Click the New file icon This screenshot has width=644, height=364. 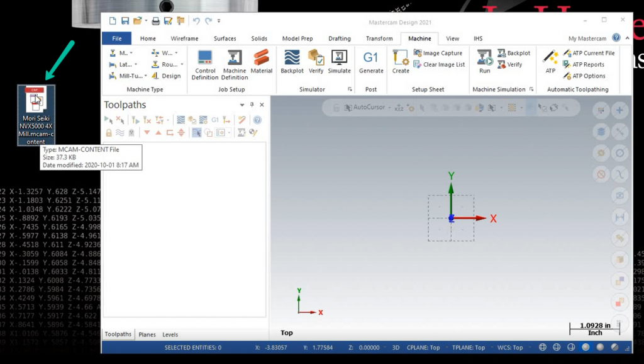click(113, 21)
